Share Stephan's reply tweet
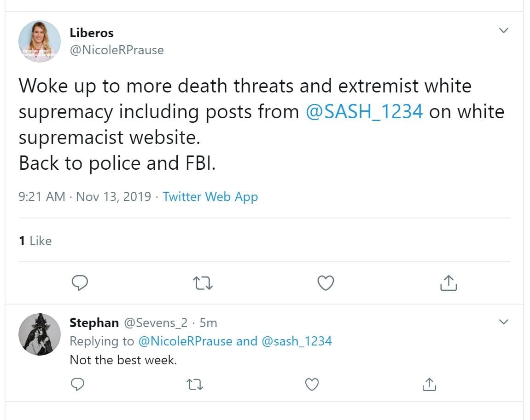This screenshot has height=420, width=530. click(429, 384)
